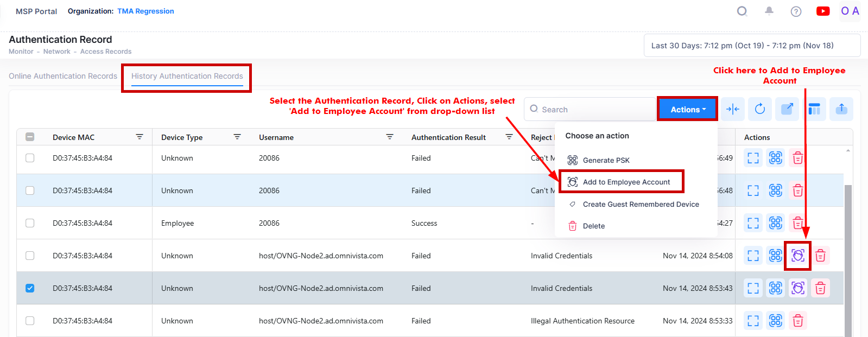Open the Actions dropdown button

tap(687, 109)
